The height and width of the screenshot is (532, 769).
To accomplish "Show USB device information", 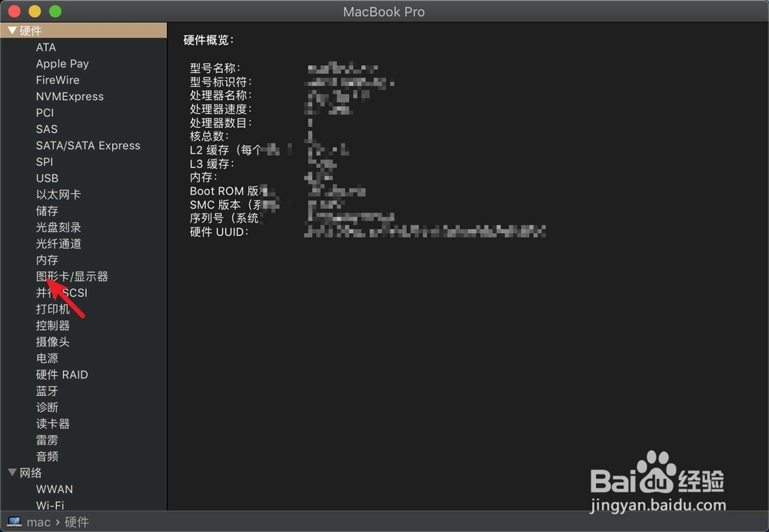I will click(47, 178).
